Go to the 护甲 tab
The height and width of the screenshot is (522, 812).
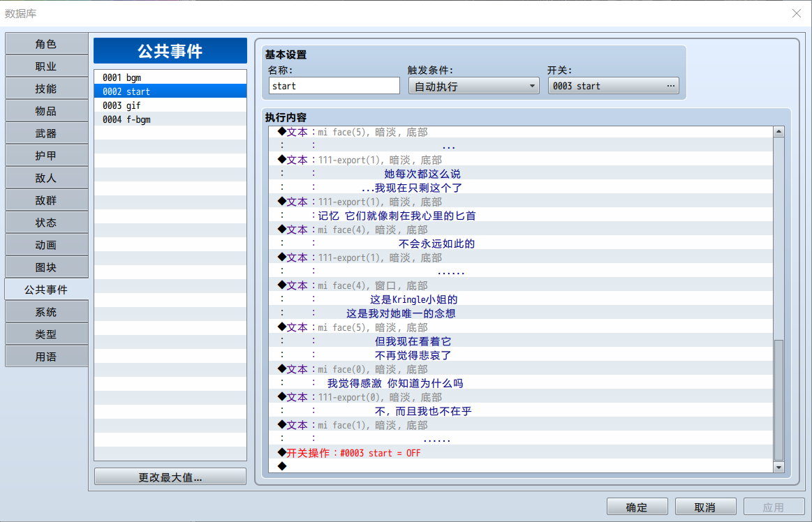46,156
